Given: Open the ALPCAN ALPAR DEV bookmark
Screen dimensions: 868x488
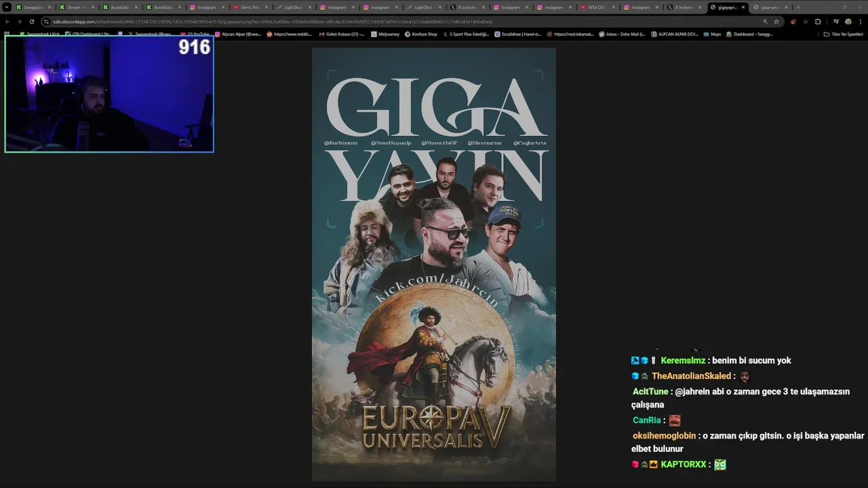Looking at the screenshot, I should [674, 34].
